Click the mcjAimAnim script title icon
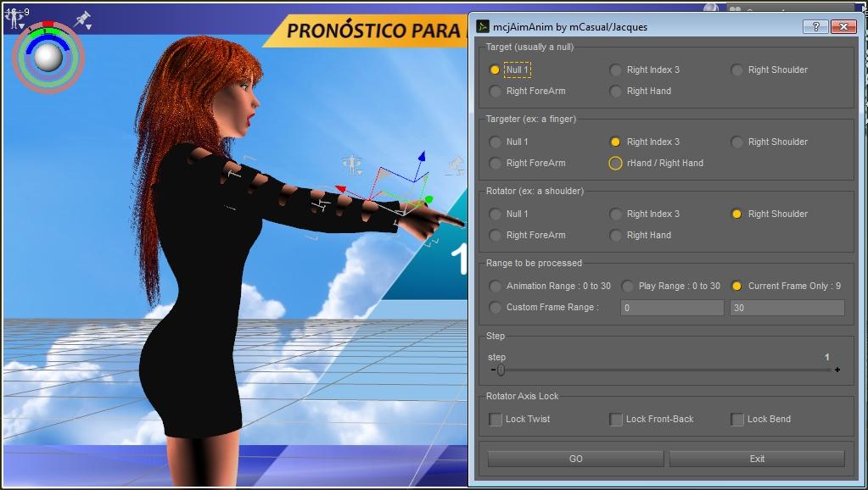This screenshot has width=868, height=490. coord(483,26)
